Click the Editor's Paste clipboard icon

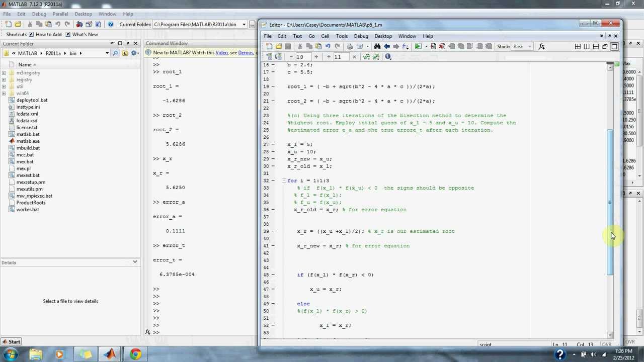click(318, 46)
